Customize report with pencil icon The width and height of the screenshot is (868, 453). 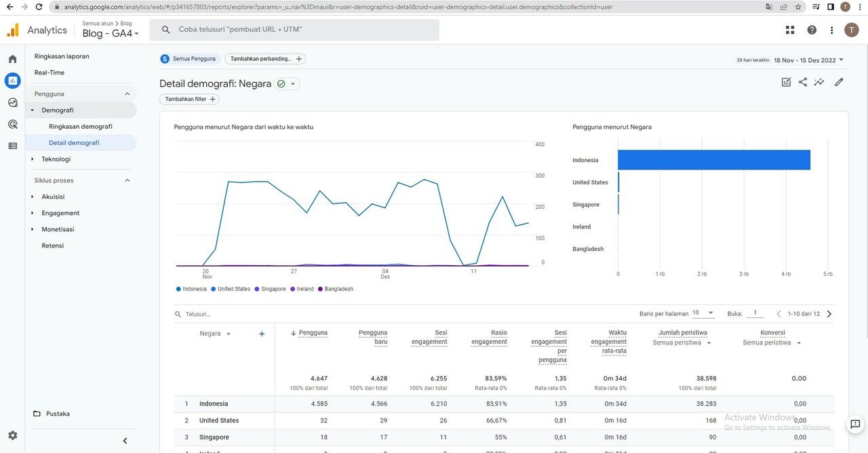click(x=839, y=82)
